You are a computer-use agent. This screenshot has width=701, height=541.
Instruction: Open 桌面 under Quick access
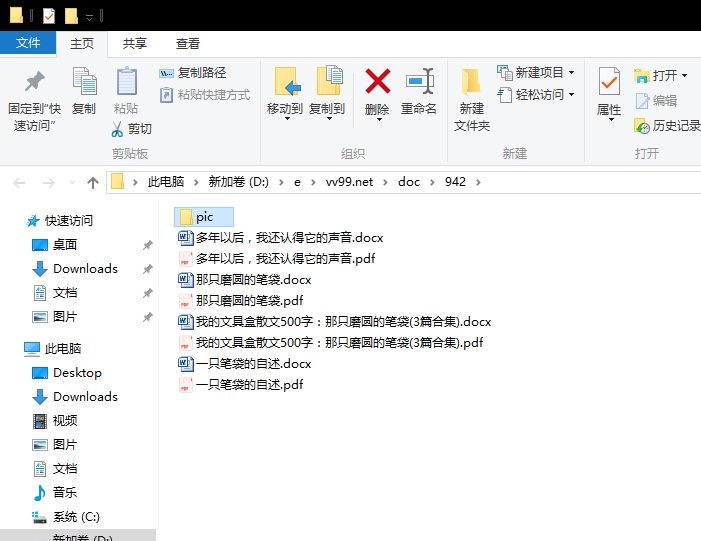[x=55, y=245]
